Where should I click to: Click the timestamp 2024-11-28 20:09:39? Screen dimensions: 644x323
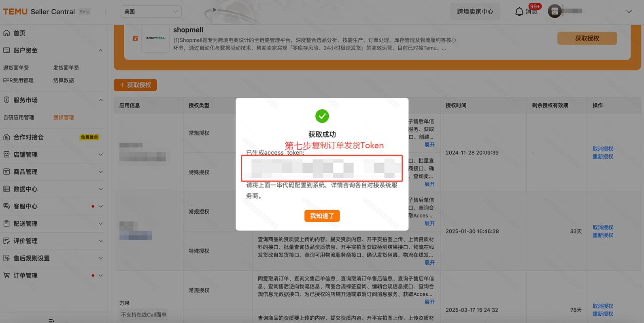pos(472,153)
